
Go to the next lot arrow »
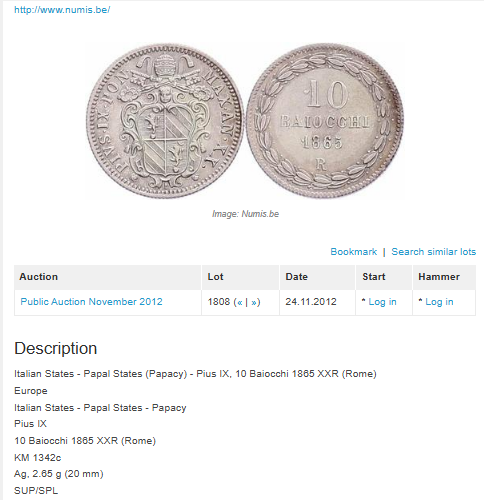click(254, 302)
